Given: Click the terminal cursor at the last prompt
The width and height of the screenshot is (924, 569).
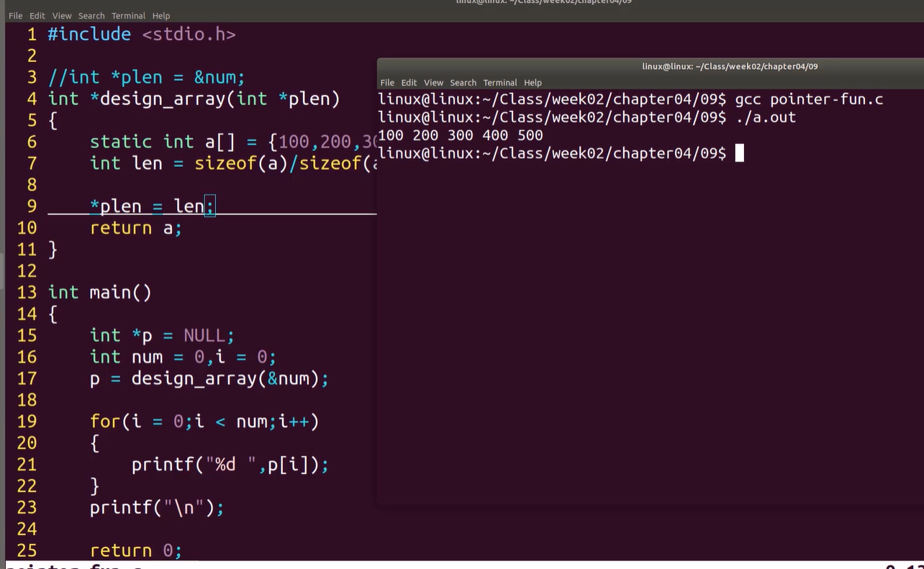Looking at the screenshot, I should pos(739,153).
